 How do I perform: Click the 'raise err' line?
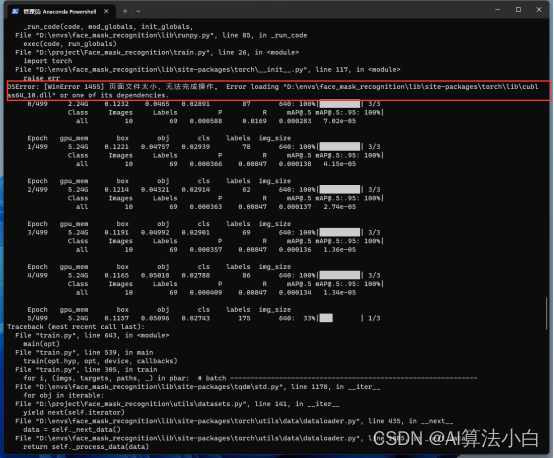[42, 78]
